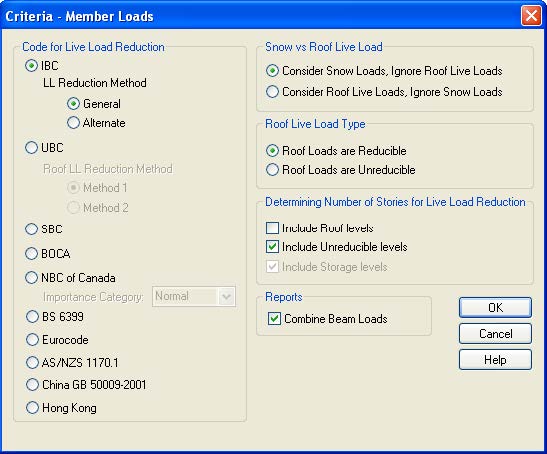Select China GB 50009-2001 option

32,385
